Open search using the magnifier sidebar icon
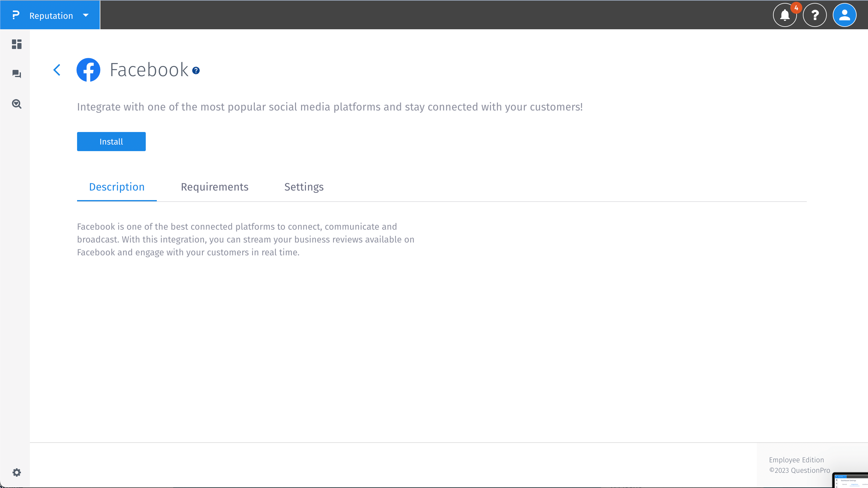This screenshot has width=868, height=488. click(x=16, y=104)
